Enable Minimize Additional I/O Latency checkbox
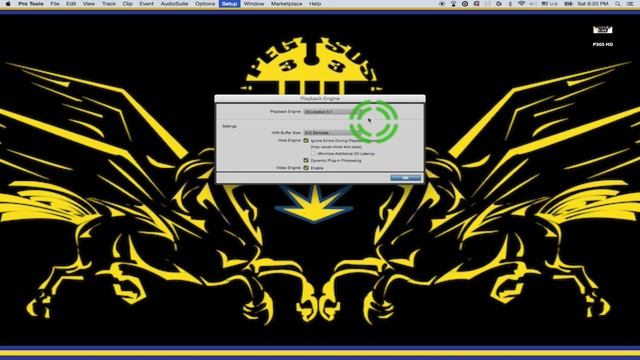 [313, 153]
